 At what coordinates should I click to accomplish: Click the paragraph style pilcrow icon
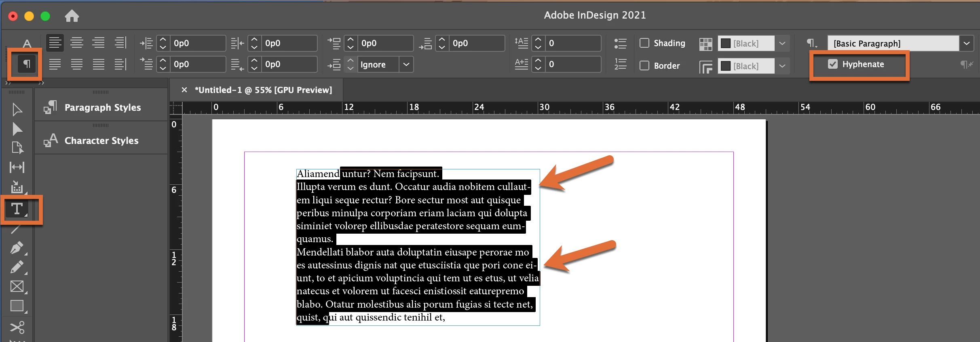pos(811,43)
